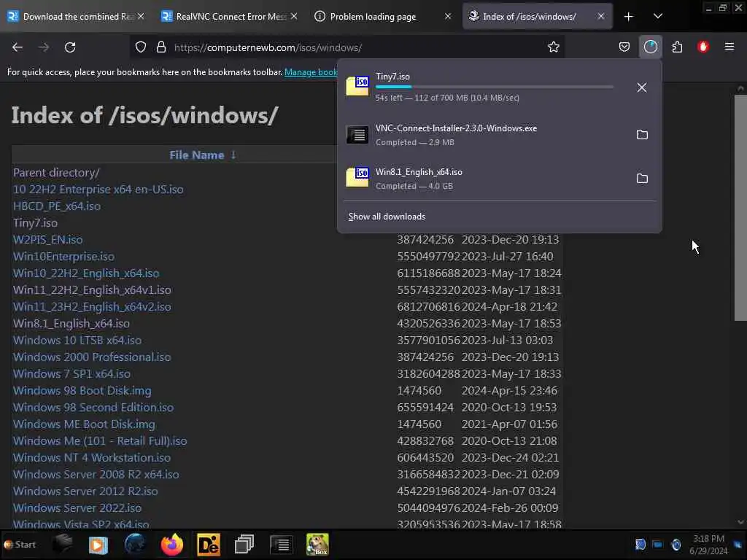Click the padlock site security icon
This screenshot has width=747, height=560.
click(x=161, y=47)
